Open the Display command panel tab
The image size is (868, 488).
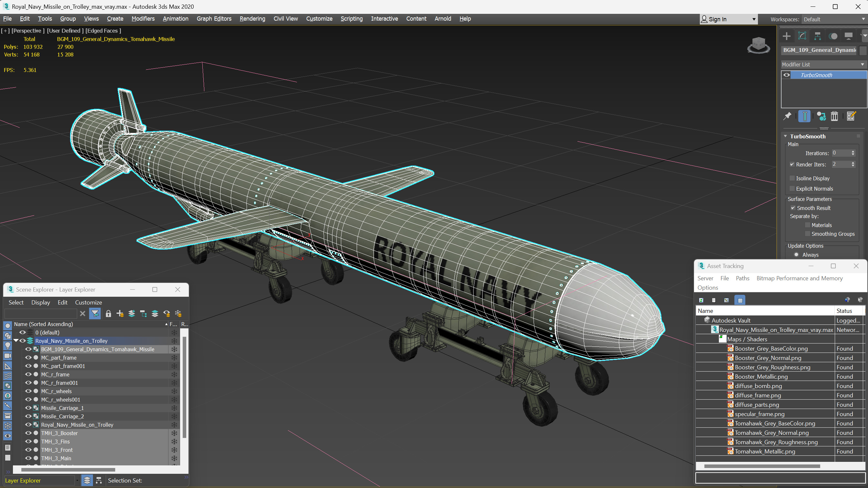click(x=848, y=36)
